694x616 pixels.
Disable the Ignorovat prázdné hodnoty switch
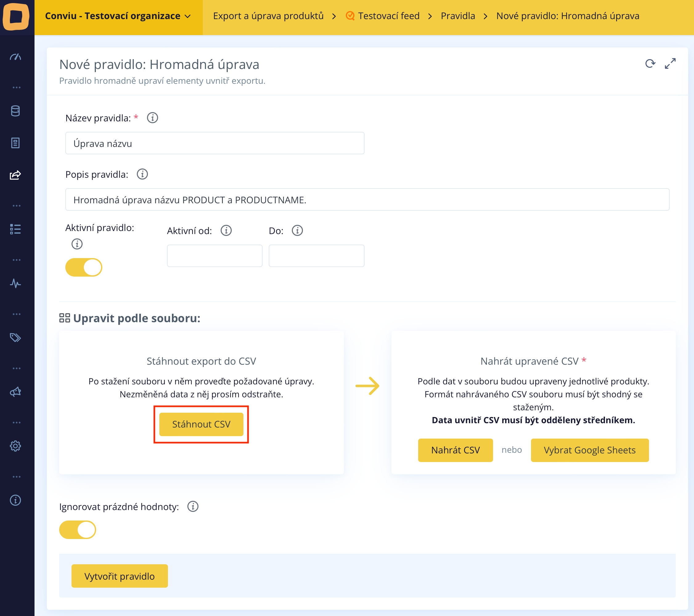(x=78, y=529)
